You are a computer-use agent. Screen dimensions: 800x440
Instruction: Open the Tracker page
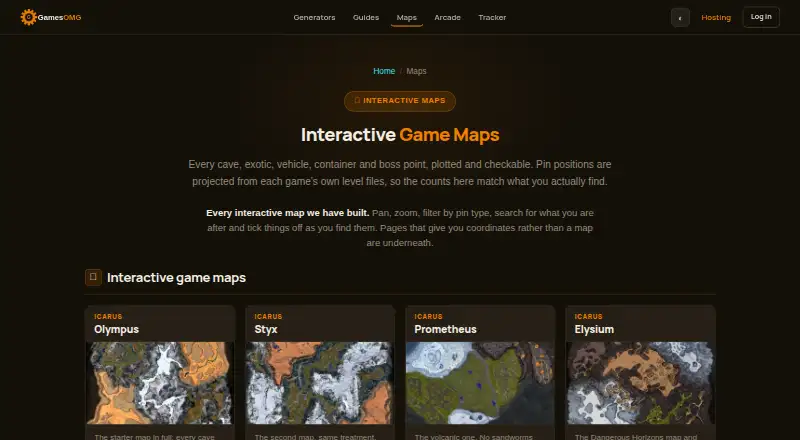[492, 17]
